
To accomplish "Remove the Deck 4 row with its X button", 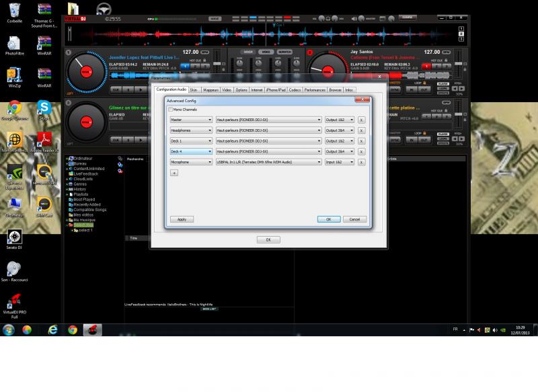I will [361, 152].
